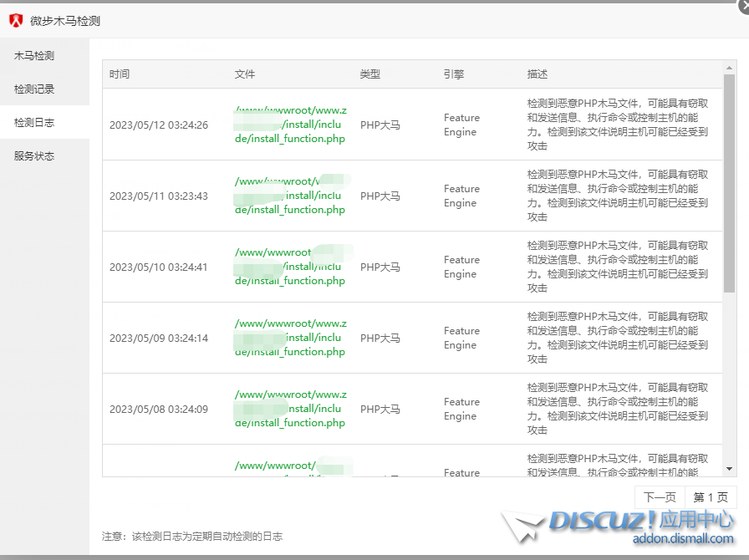Click the scrollbar down arrow
The width and height of the screenshot is (749, 560).
tap(730, 470)
